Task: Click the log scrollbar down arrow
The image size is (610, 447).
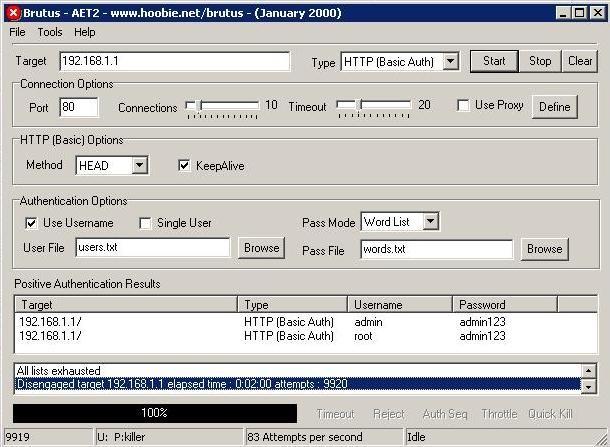Action: click(x=589, y=386)
